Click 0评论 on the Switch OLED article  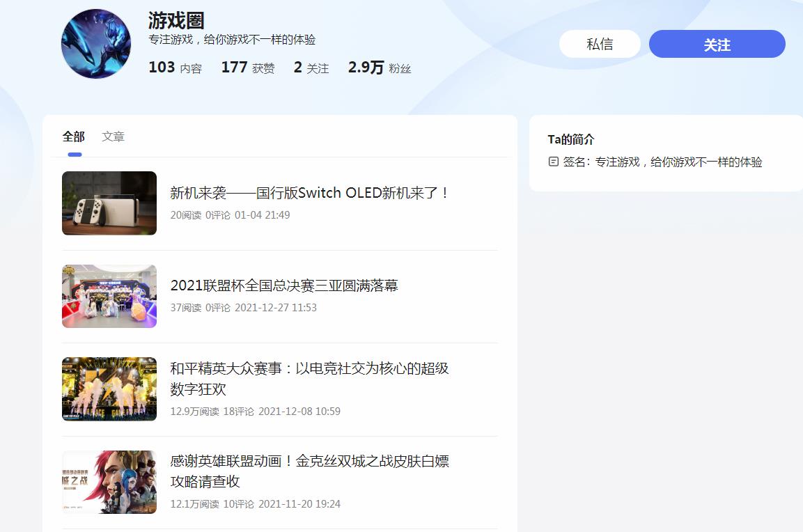point(218,215)
